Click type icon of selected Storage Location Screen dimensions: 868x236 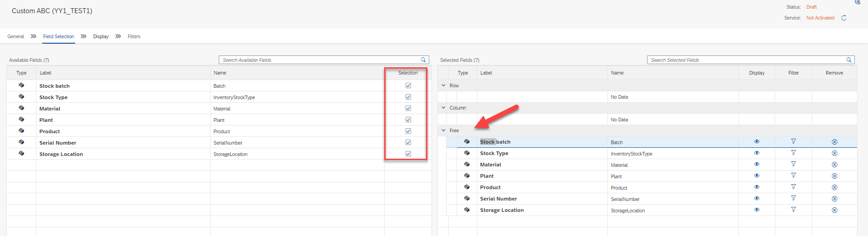coord(467,210)
